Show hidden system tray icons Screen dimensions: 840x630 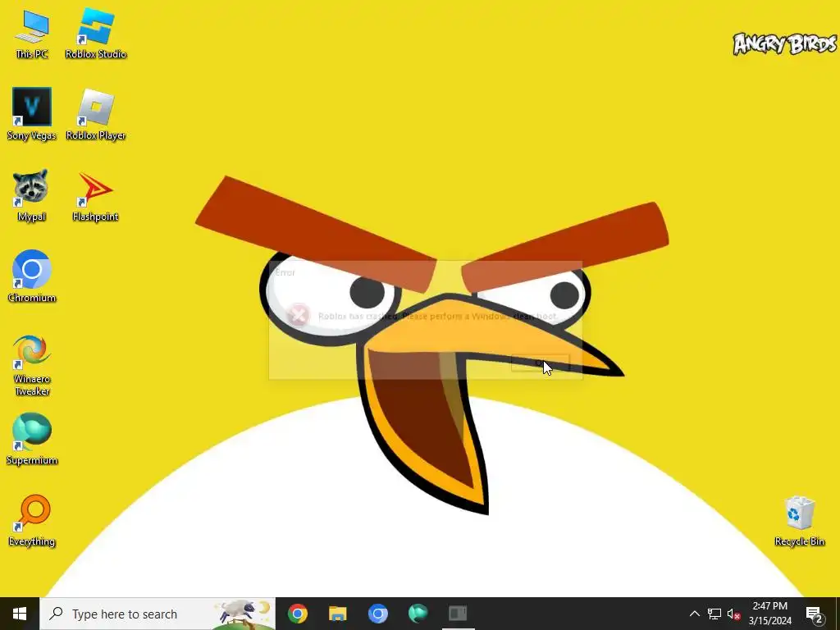pos(694,614)
